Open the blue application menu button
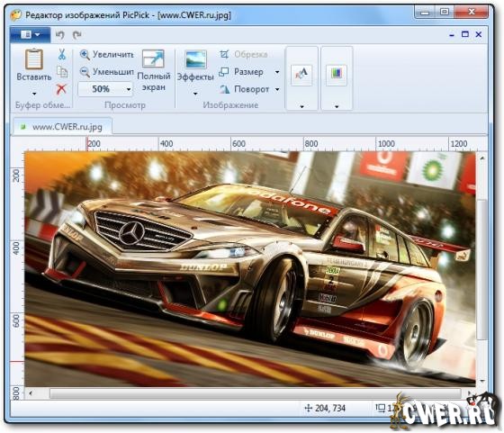Image resolution: width=504 pixels, height=433 pixels. tap(30, 35)
